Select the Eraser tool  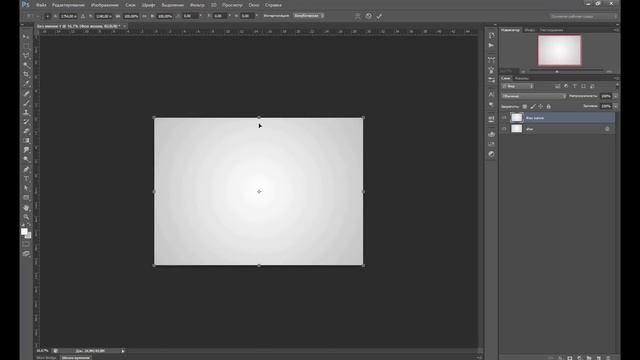coord(26,131)
